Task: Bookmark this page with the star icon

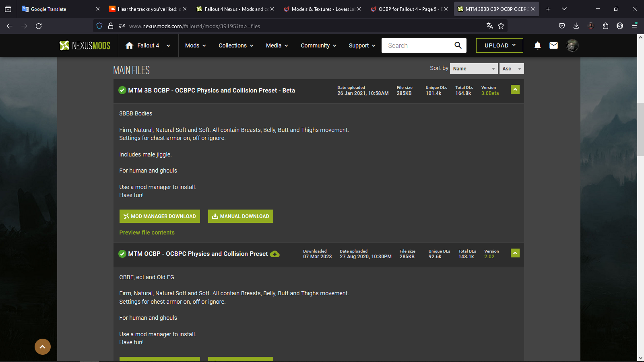Action: (501, 26)
